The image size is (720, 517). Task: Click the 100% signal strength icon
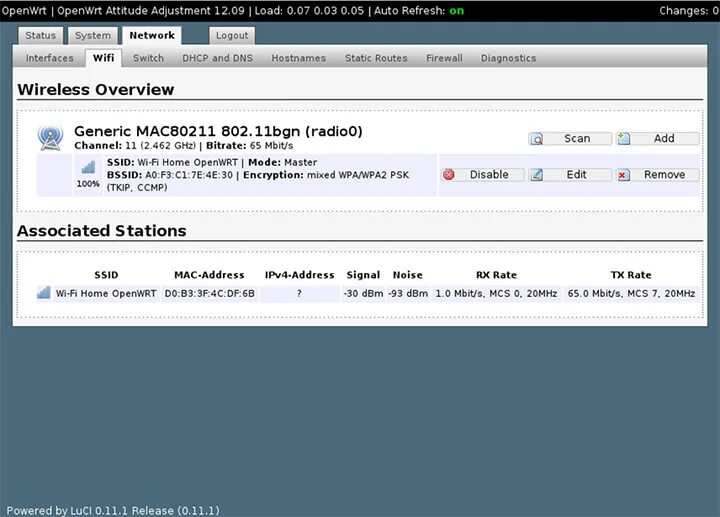tap(88, 167)
